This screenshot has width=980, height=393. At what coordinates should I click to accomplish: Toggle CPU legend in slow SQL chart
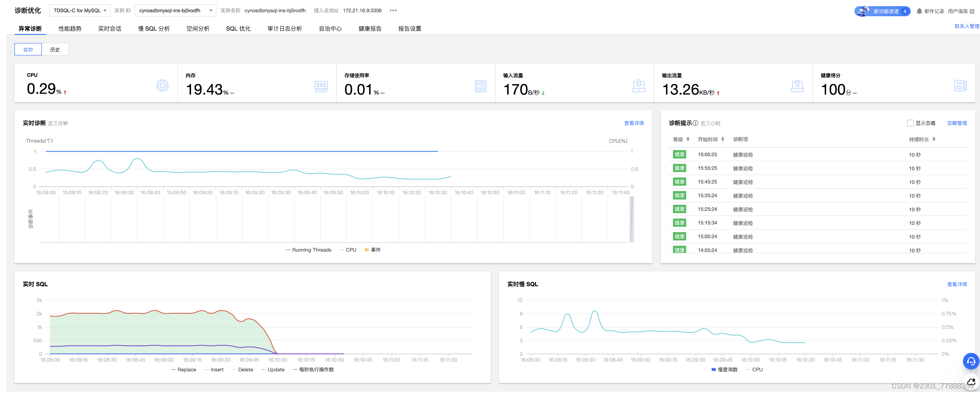click(x=754, y=370)
